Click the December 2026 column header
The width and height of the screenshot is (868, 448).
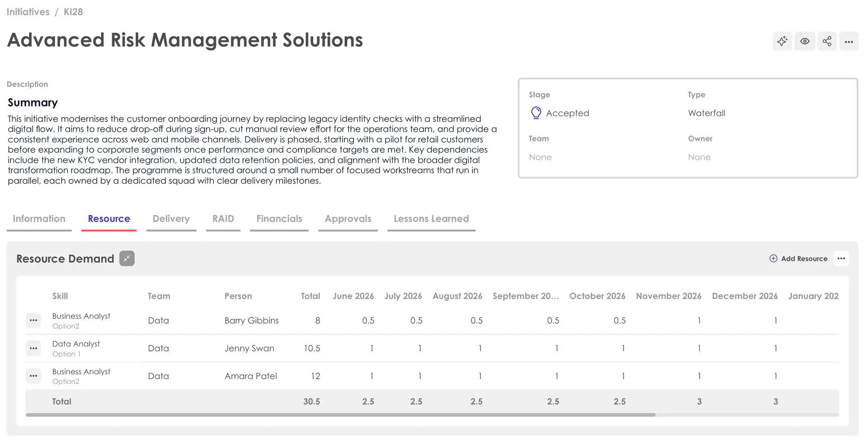(745, 296)
